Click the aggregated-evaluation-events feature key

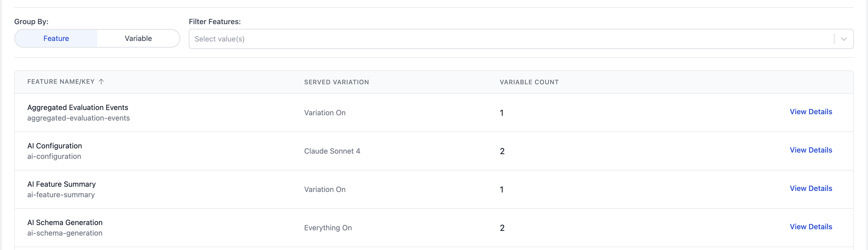coord(78,118)
